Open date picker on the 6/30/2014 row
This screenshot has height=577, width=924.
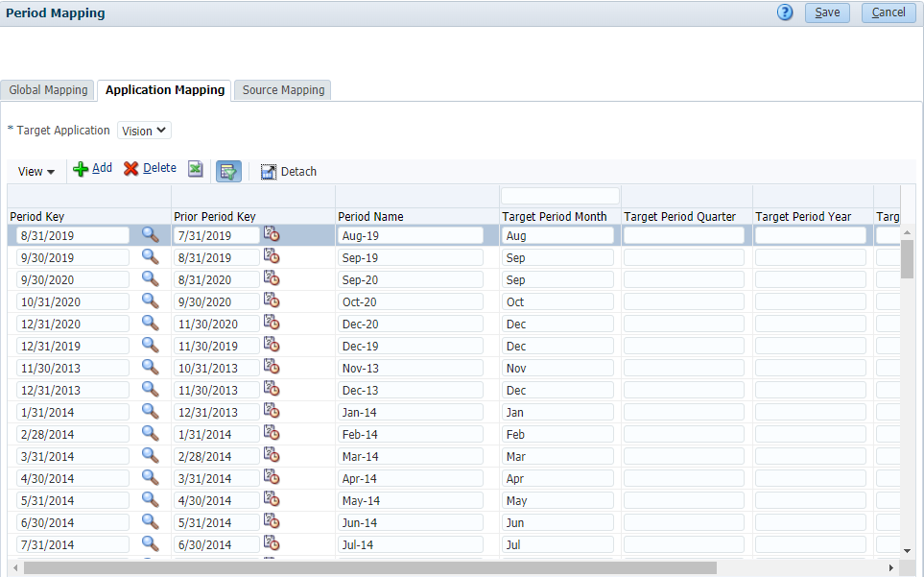coord(272,521)
